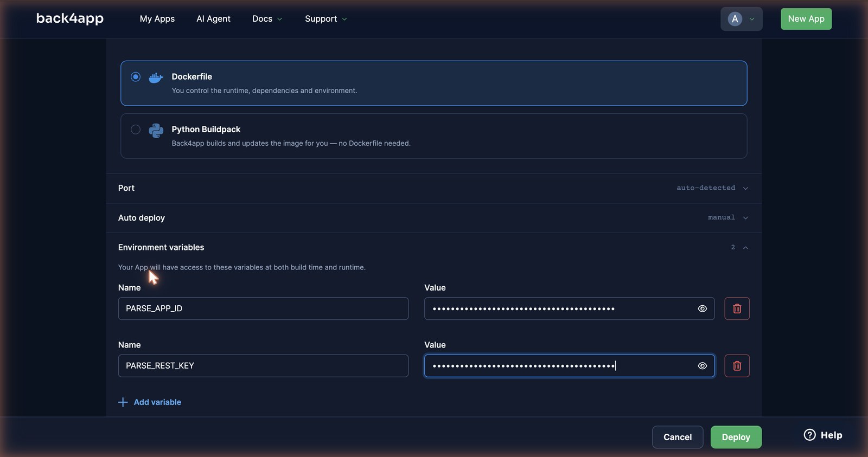The width and height of the screenshot is (868, 457).
Task: Click the Dockerfile description text
Action: tap(264, 91)
